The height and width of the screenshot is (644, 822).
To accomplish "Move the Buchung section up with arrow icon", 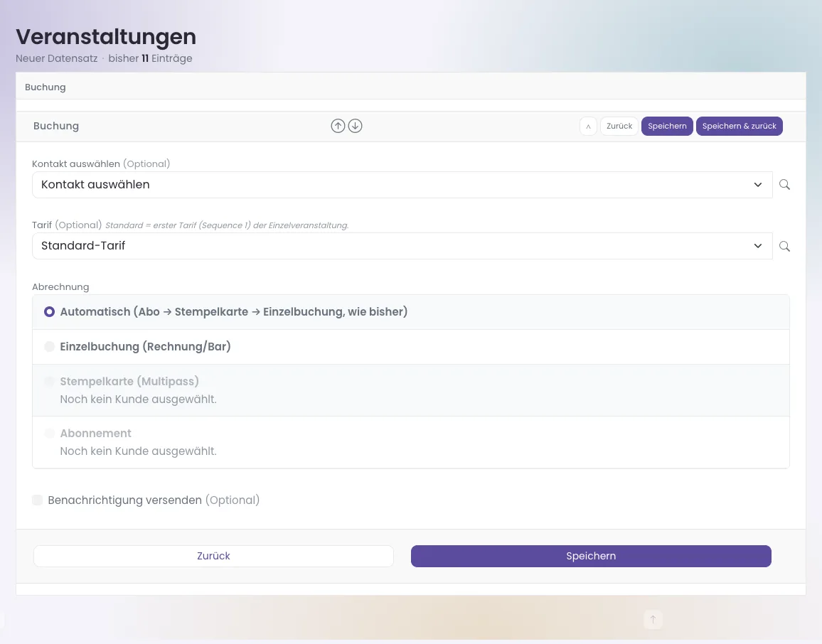I will pos(338,126).
